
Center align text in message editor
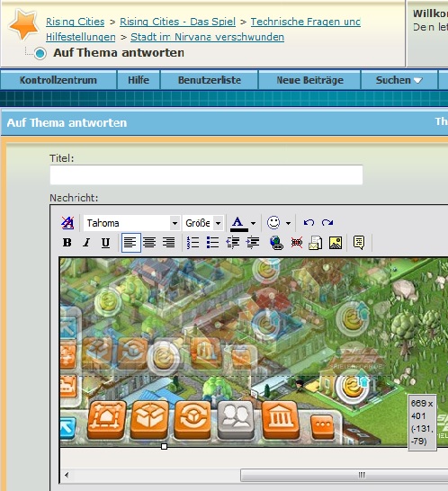[149, 243]
